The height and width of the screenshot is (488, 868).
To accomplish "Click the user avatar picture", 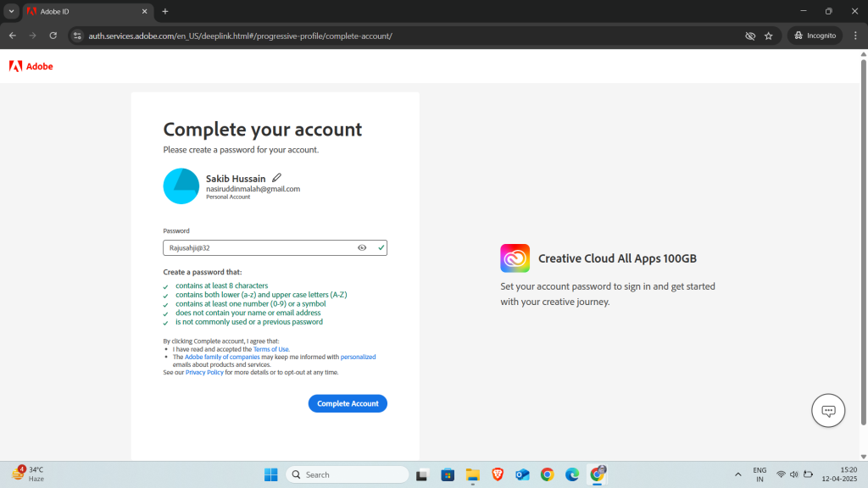I will pos(181,186).
